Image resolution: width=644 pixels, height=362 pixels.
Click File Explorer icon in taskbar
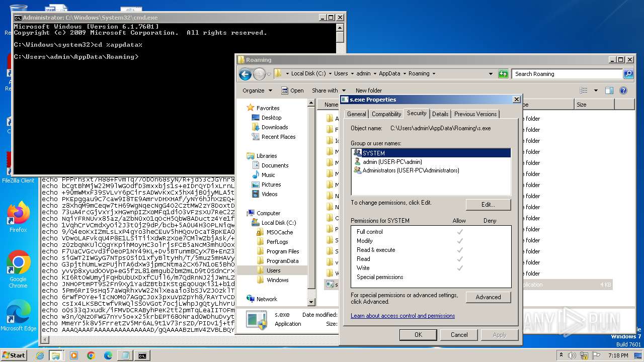56,355
